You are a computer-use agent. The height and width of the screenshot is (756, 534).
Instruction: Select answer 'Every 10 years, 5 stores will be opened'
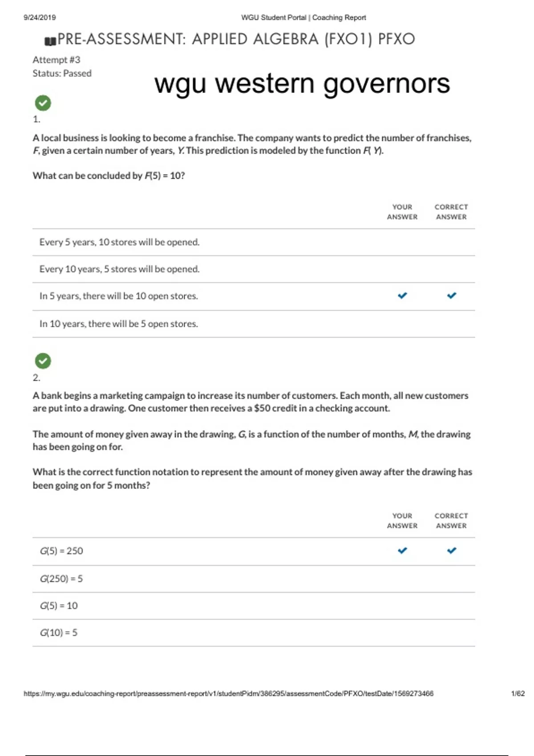pyautogui.click(x=119, y=269)
